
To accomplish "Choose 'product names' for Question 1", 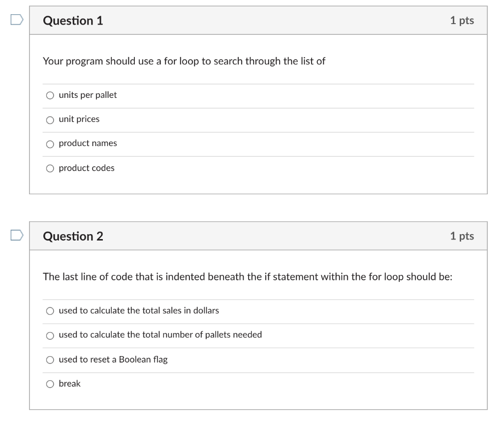I will tap(50, 144).
